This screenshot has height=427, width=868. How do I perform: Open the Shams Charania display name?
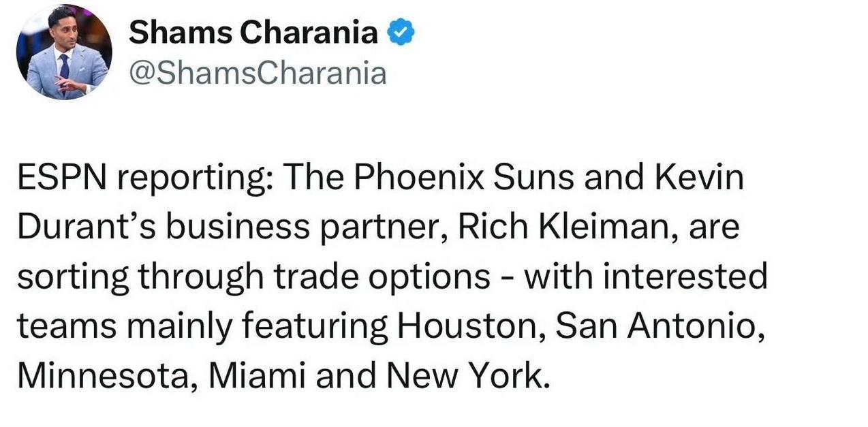(253, 33)
